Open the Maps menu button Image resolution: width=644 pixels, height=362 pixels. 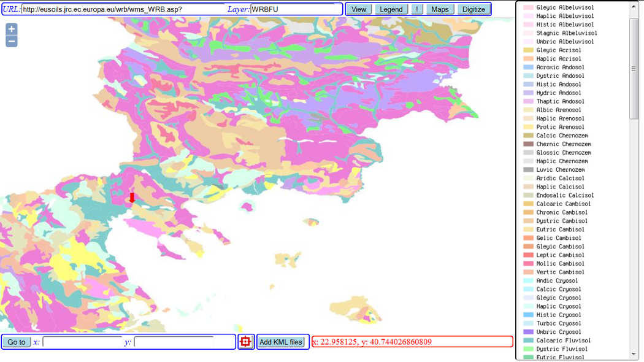tap(440, 9)
